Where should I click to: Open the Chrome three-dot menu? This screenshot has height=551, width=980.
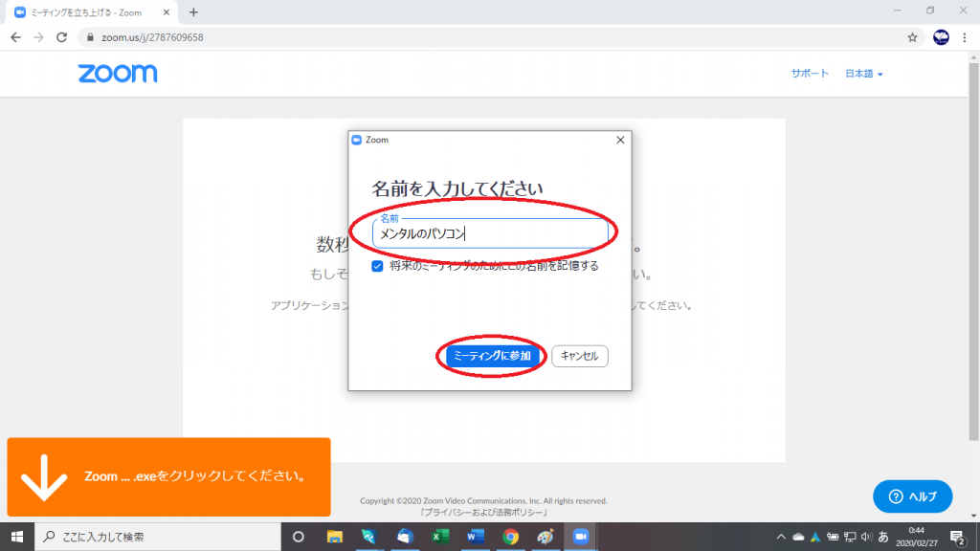point(965,37)
